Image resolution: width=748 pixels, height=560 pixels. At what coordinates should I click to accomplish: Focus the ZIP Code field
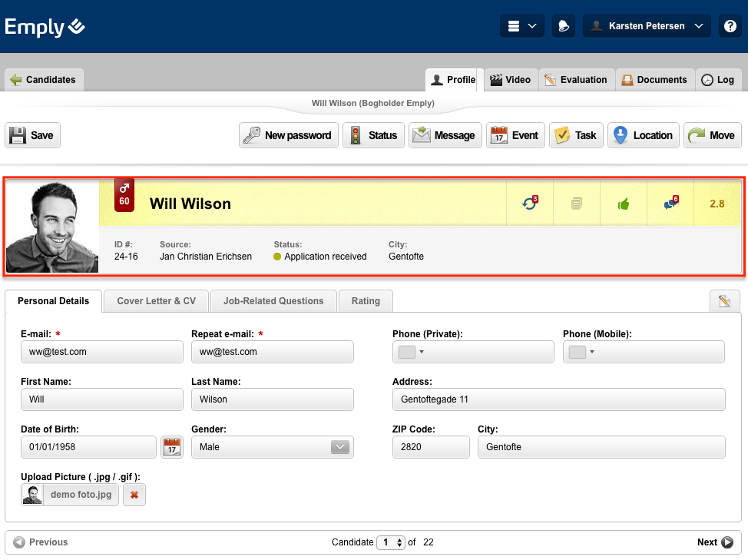click(431, 447)
